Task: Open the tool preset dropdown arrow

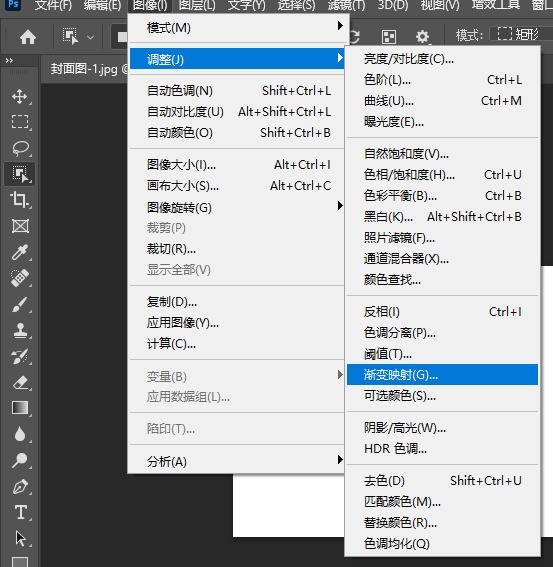Action: coord(90,37)
